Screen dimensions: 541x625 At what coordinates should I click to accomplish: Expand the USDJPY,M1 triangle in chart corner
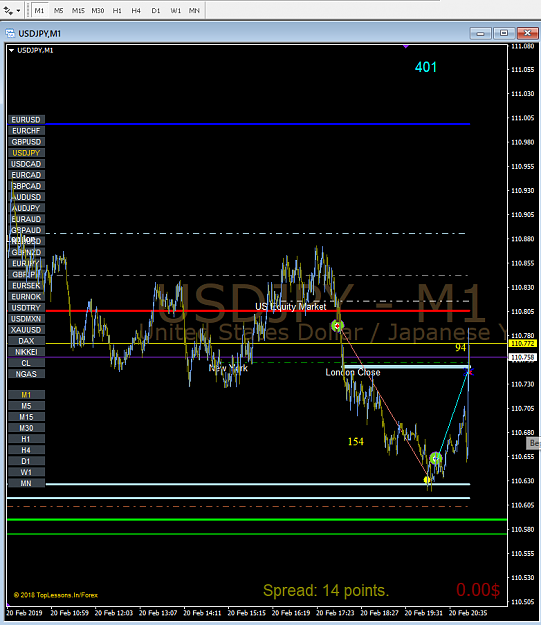12,50
